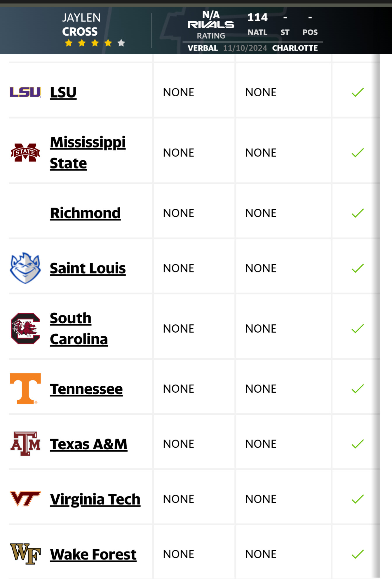Viewport: 392px width, 579px height.
Task: Click the LSU team logo
Action: (25, 92)
